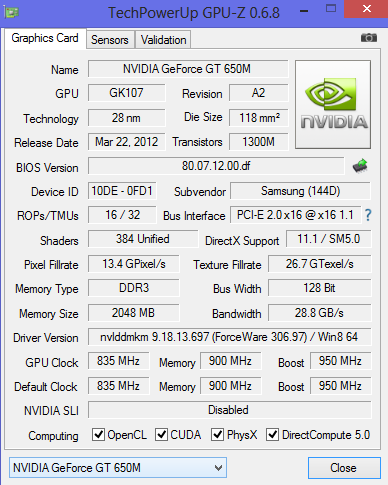Select the Graphics Card tab
Viewport: 388px width, 485px height.
click(45, 38)
